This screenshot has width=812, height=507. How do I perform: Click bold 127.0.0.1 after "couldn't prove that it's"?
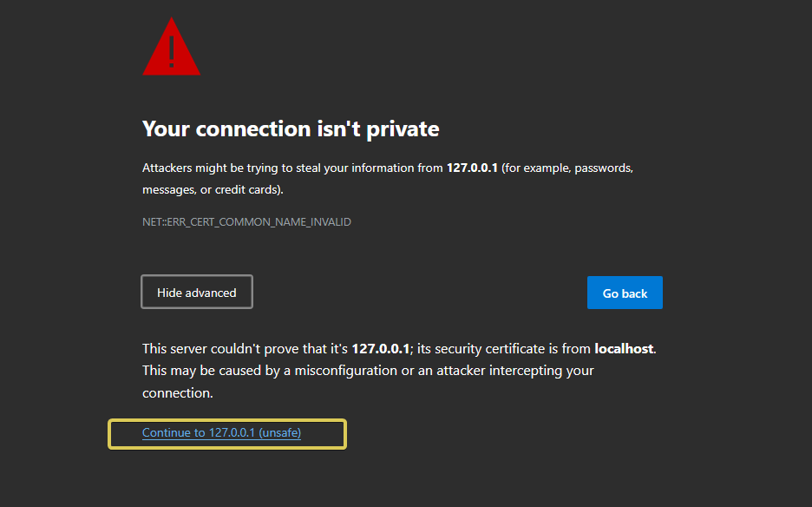tap(380, 349)
